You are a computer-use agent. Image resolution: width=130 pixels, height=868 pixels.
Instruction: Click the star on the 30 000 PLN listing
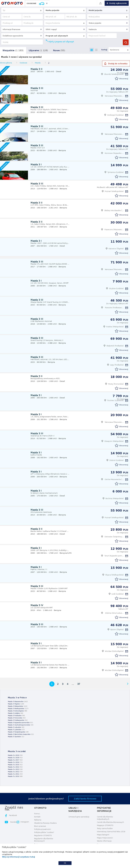tap(116, 234)
